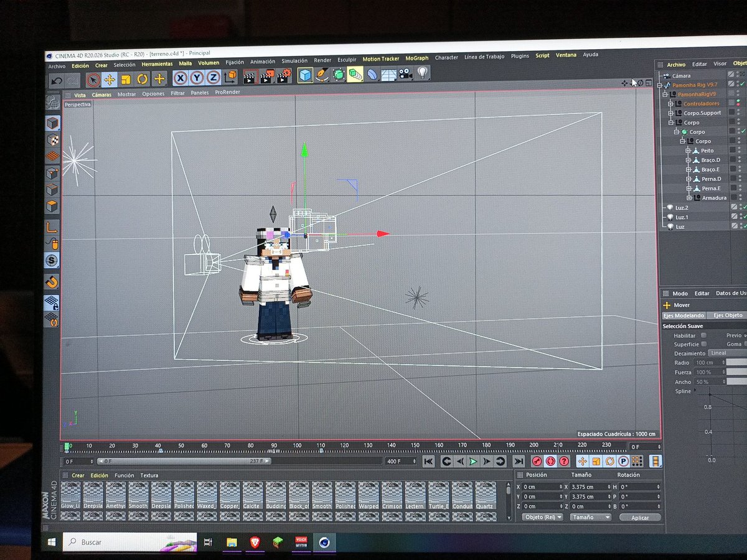Go to the start of animation
The height and width of the screenshot is (560, 747).
coord(428,461)
